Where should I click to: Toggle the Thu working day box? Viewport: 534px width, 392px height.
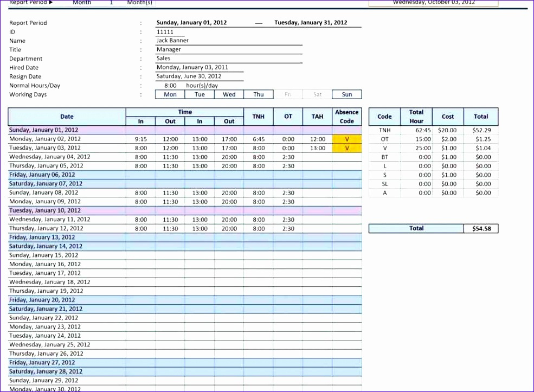[259, 94]
